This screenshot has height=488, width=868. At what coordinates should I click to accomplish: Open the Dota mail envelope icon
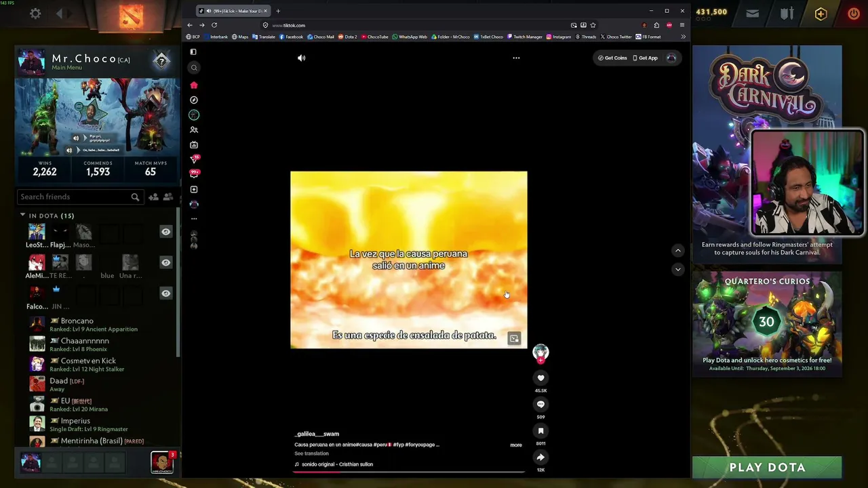click(752, 13)
